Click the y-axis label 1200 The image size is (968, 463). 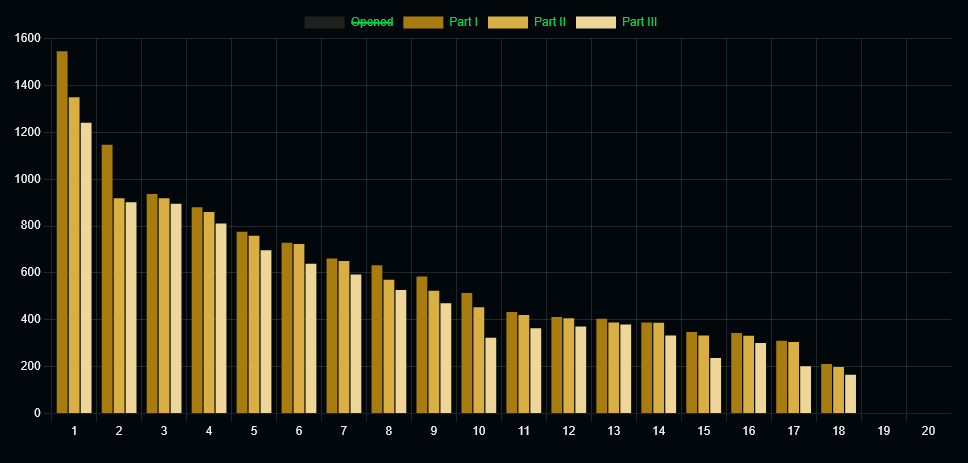coord(27,133)
